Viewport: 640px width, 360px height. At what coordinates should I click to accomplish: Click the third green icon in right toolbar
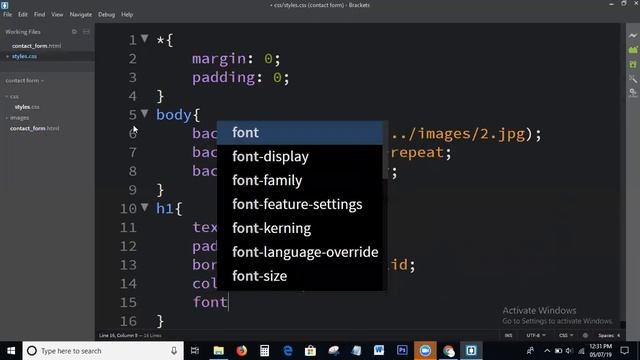(x=633, y=64)
